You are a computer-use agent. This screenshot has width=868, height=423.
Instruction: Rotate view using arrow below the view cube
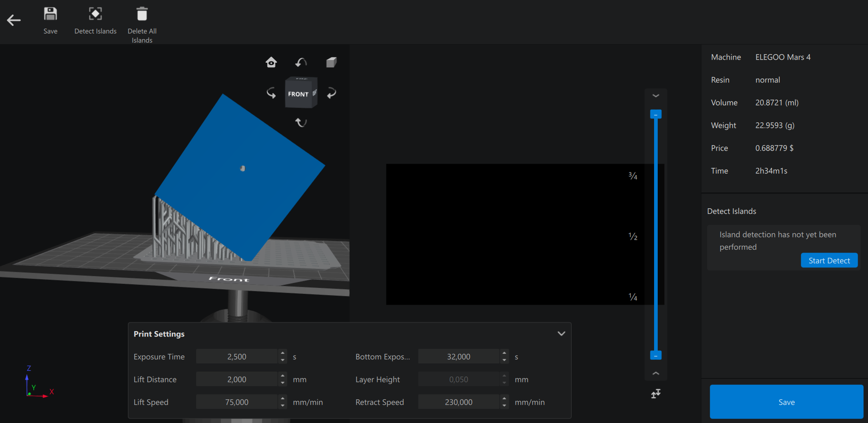[301, 122]
